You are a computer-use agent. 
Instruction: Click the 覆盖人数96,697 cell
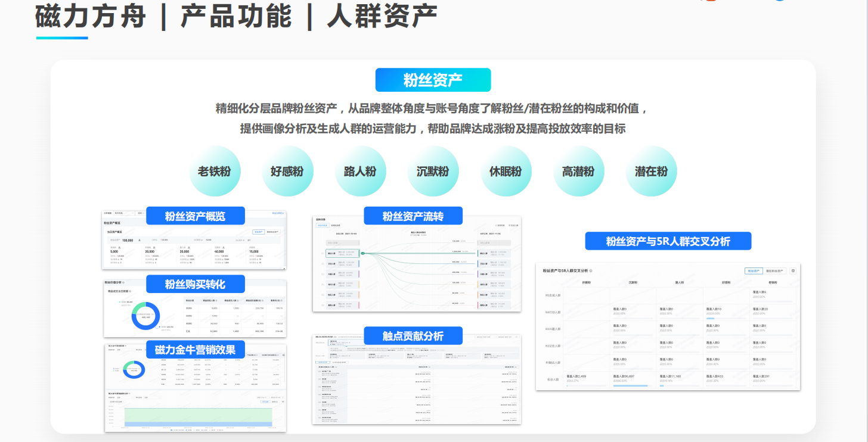click(633, 379)
